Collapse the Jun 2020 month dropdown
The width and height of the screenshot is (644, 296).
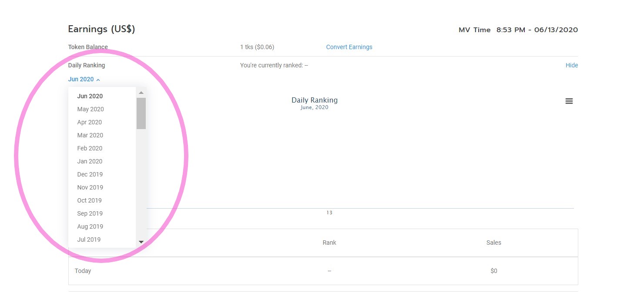[84, 80]
